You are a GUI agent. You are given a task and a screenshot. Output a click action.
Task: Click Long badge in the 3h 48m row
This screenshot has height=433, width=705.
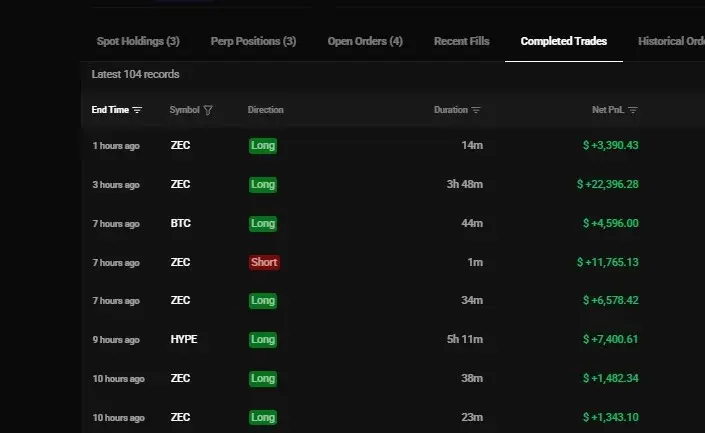point(263,184)
